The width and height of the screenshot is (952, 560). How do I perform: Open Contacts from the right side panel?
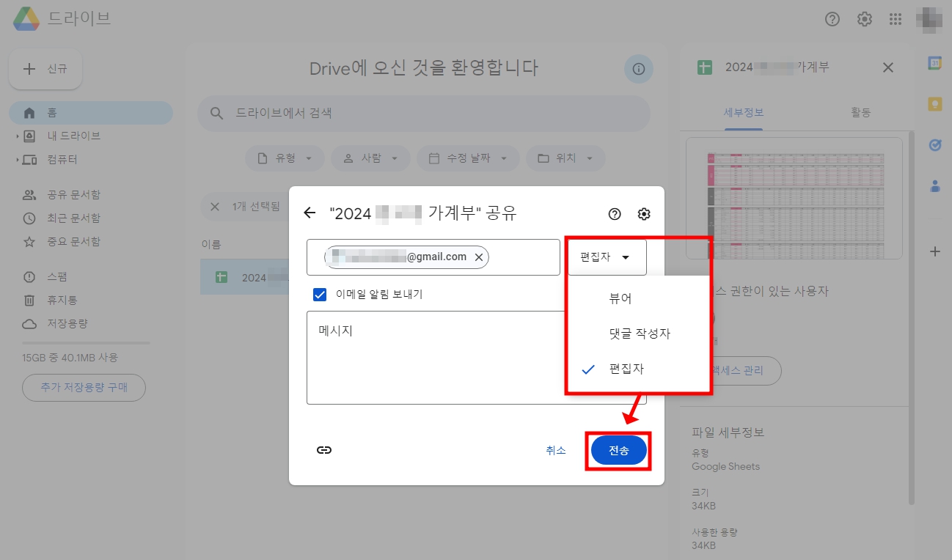coord(935,186)
